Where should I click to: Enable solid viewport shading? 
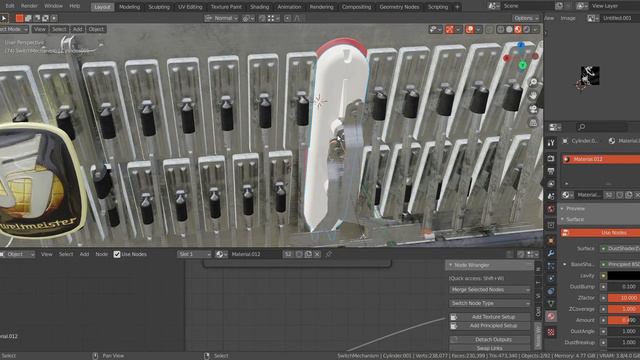pyautogui.click(x=509, y=29)
